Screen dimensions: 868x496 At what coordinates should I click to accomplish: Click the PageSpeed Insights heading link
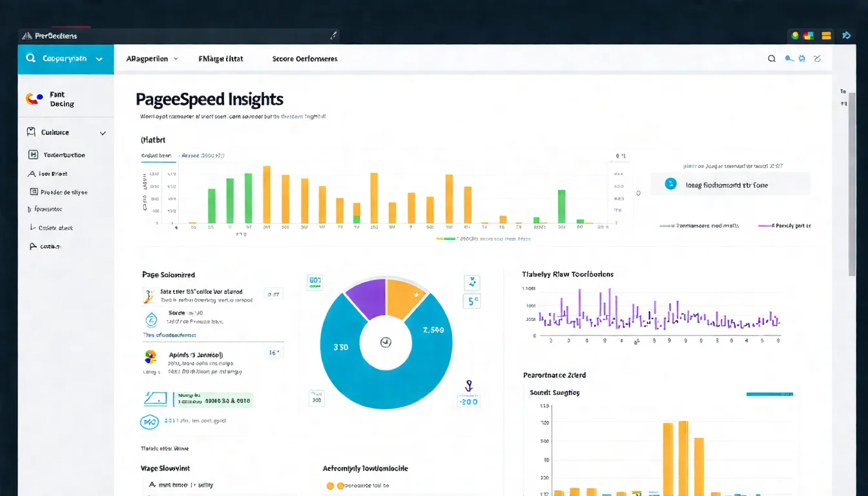click(x=209, y=99)
